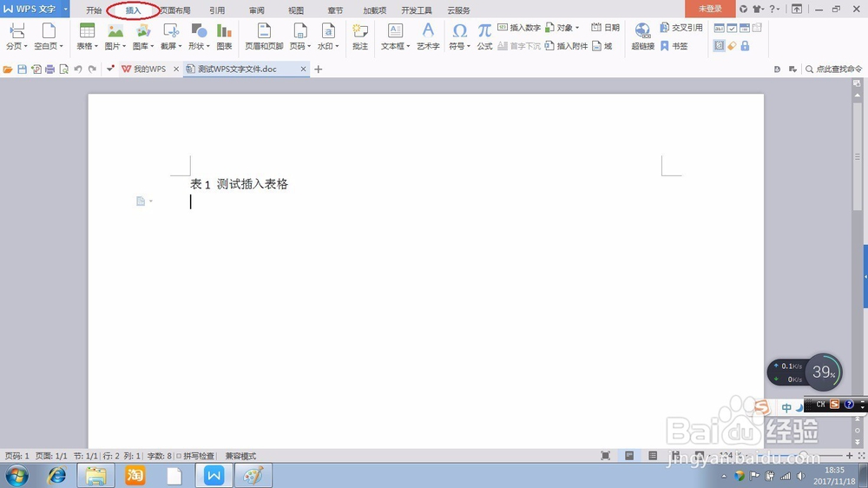Click the open folder icon in quick toolbar
The image size is (868, 488).
pyautogui.click(x=8, y=69)
